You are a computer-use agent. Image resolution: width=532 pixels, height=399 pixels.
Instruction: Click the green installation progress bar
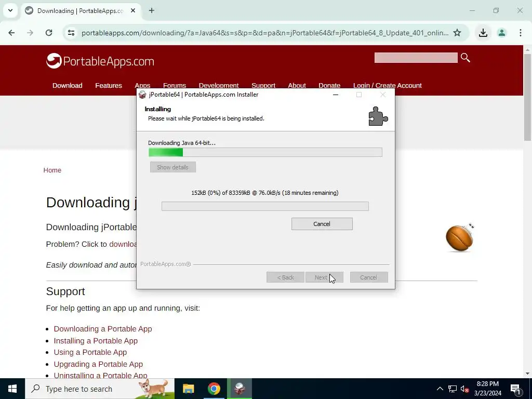tap(265, 152)
